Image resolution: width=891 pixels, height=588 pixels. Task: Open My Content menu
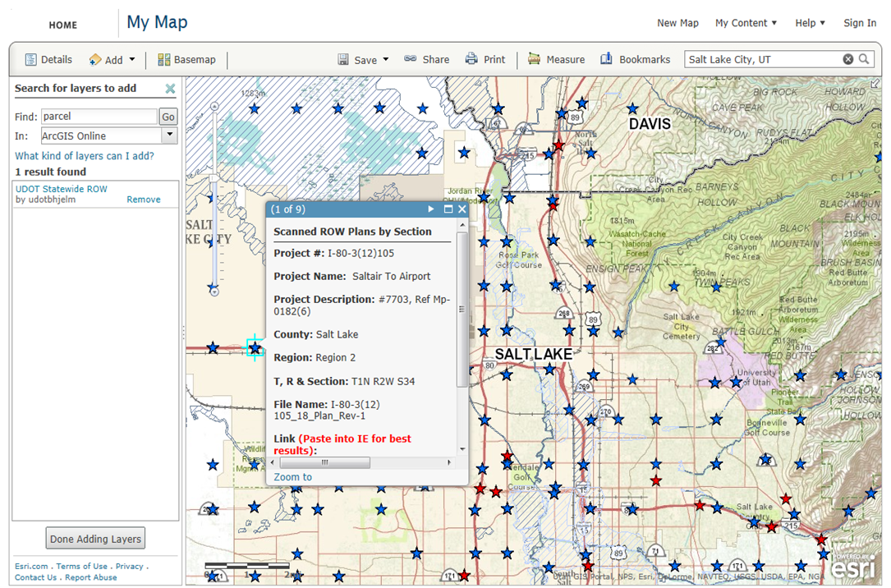tap(746, 23)
